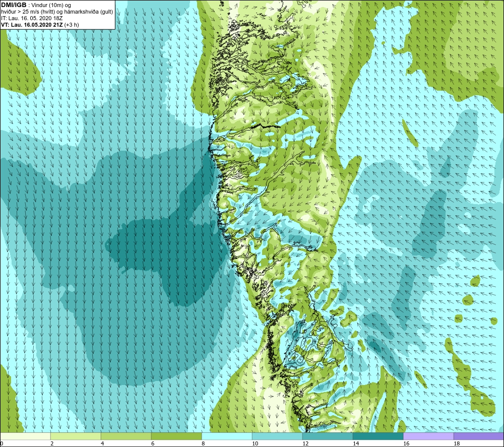Click the 10–12 m/s light teal legend swatch
504x447 pixels.
(277, 436)
